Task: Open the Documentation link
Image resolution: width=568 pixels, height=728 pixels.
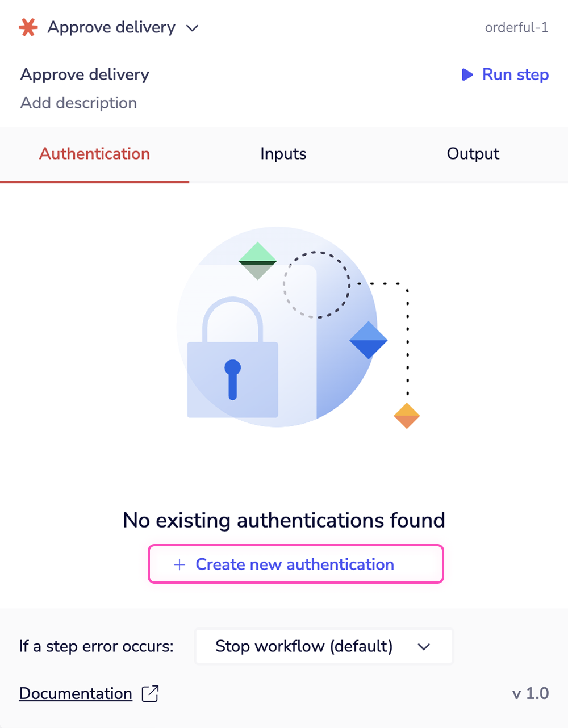Action: pos(75,693)
